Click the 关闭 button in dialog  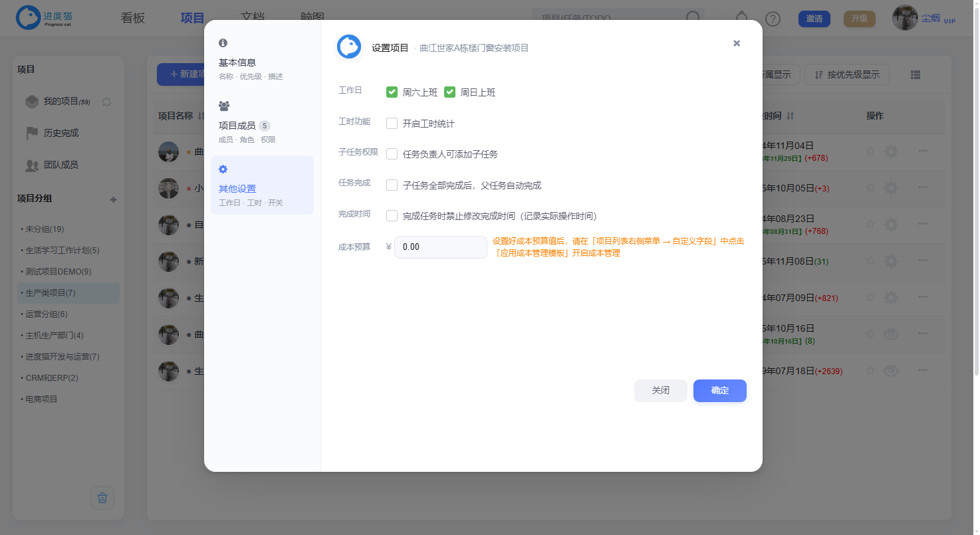point(661,391)
